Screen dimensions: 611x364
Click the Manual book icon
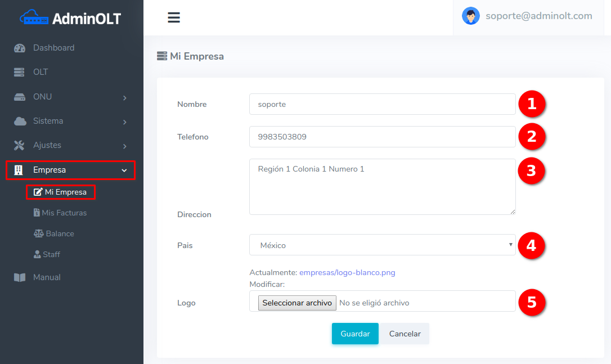tap(20, 277)
